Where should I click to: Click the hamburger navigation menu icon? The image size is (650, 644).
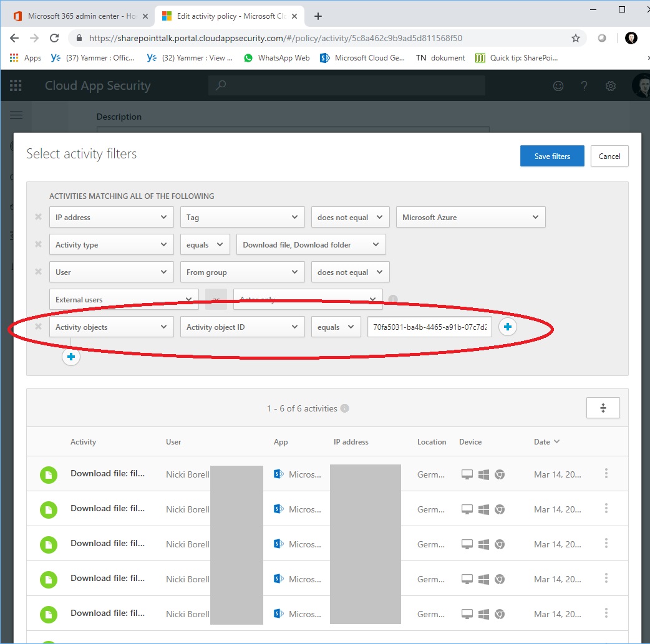pos(16,115)
